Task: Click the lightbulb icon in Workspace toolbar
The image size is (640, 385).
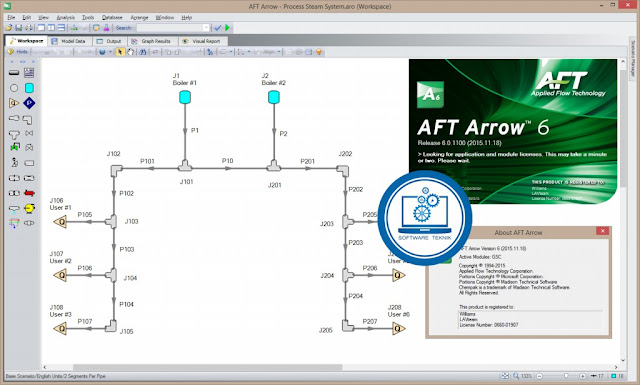Action: pos(319,52)
